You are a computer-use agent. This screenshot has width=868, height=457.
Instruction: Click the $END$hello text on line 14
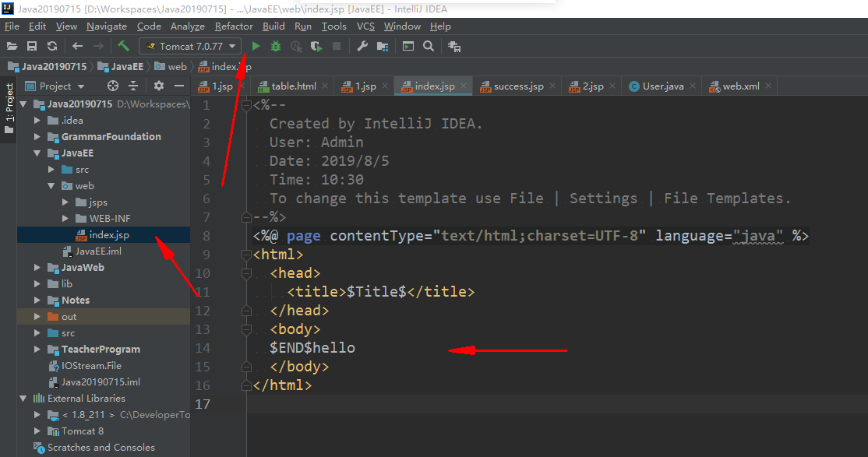pos(312,348)
